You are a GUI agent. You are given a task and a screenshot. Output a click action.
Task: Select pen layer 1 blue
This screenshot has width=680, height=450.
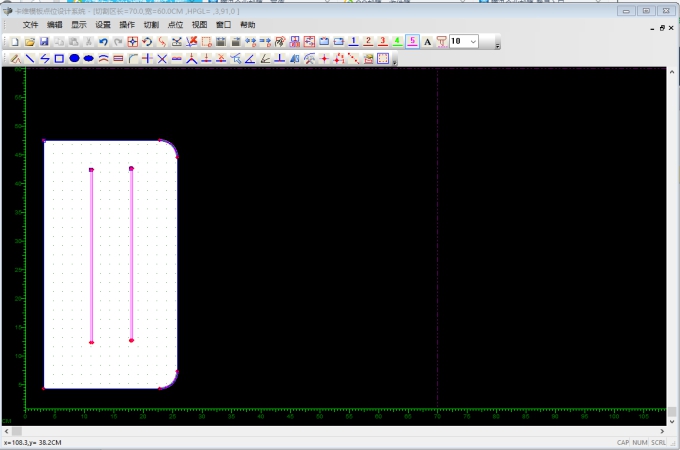353,41
